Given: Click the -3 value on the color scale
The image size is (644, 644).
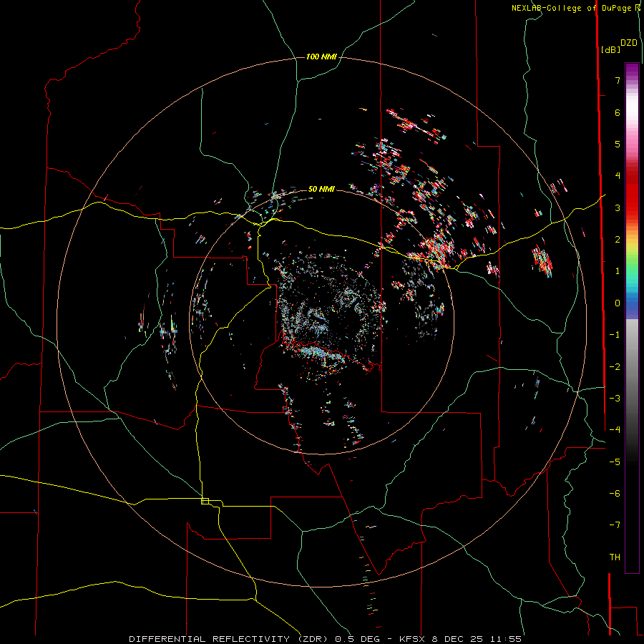Looking at the screenshot, I should point(615,399).
